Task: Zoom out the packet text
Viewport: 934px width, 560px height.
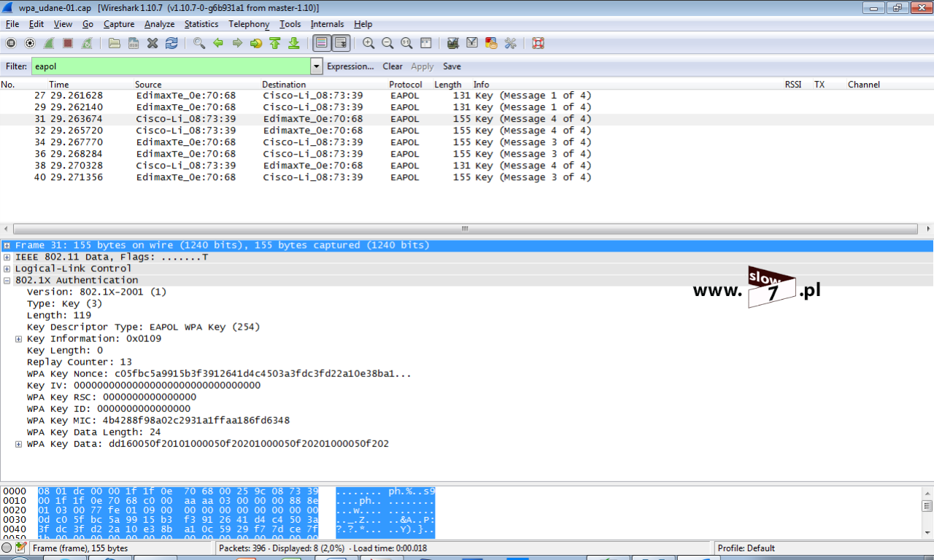Action: (x=387, y=43)
